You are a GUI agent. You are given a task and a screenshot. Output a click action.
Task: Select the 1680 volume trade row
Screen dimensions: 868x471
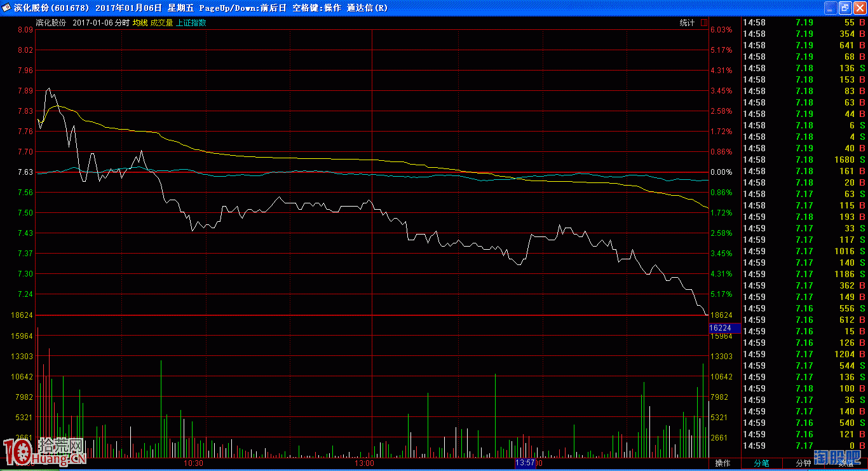point(804,160)
